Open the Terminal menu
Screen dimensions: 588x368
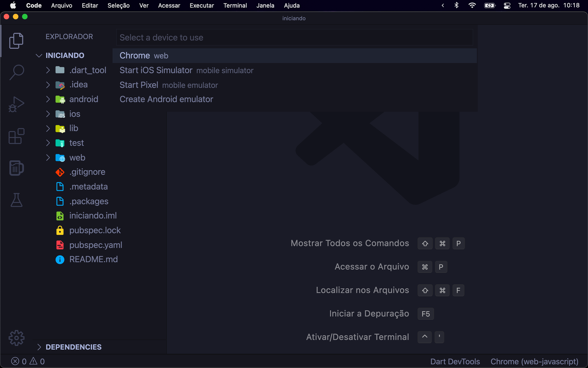pyautogui.click(x=235, y=6)
